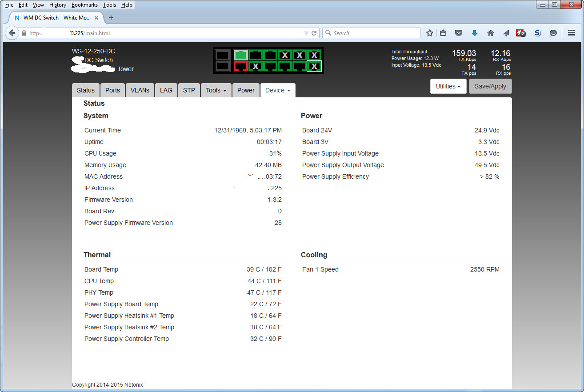This screenshot has width=584, height=392.
Task: Bookmark this page with the star icon
Action: click(429, 33)
